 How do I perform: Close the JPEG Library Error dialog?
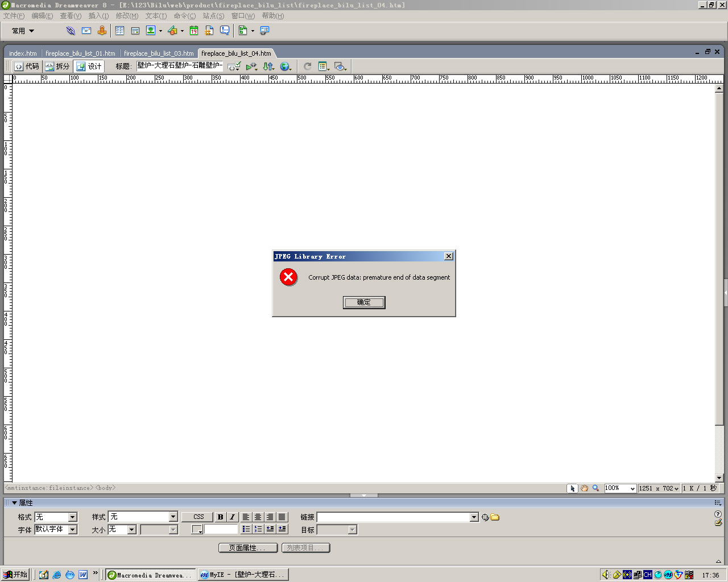click(x=449, y=256)
